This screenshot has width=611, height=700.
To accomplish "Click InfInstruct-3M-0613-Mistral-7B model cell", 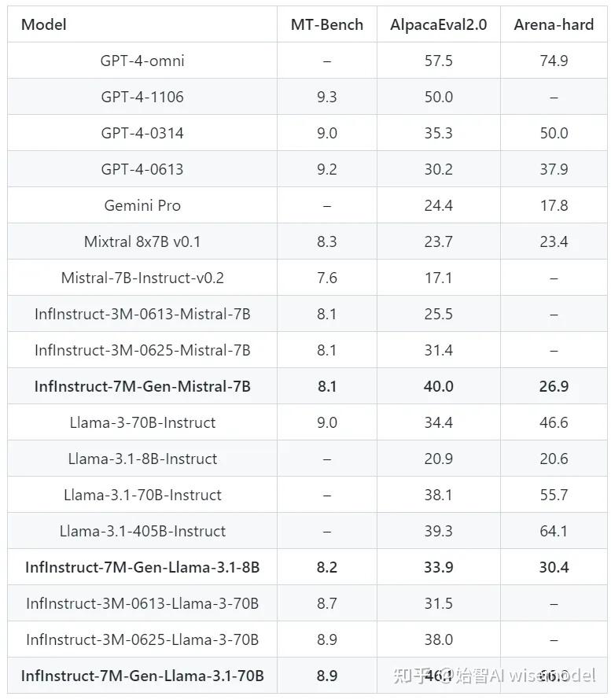I will (x=142, y=314).
